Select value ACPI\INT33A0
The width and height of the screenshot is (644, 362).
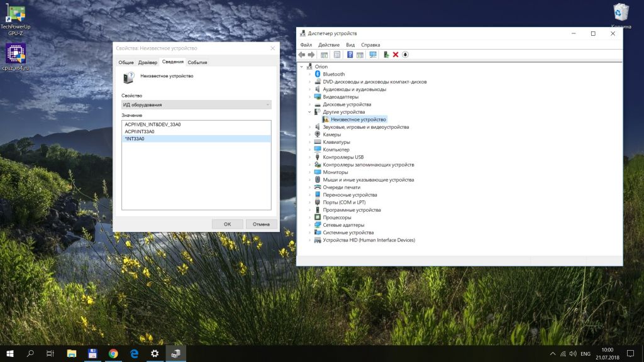[x=140, y=131]
